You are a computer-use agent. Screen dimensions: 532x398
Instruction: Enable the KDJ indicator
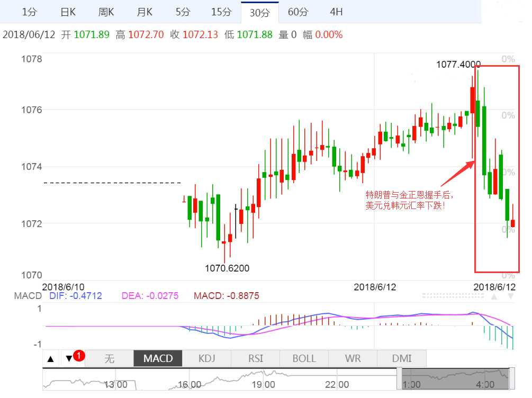tap(207, 358)
